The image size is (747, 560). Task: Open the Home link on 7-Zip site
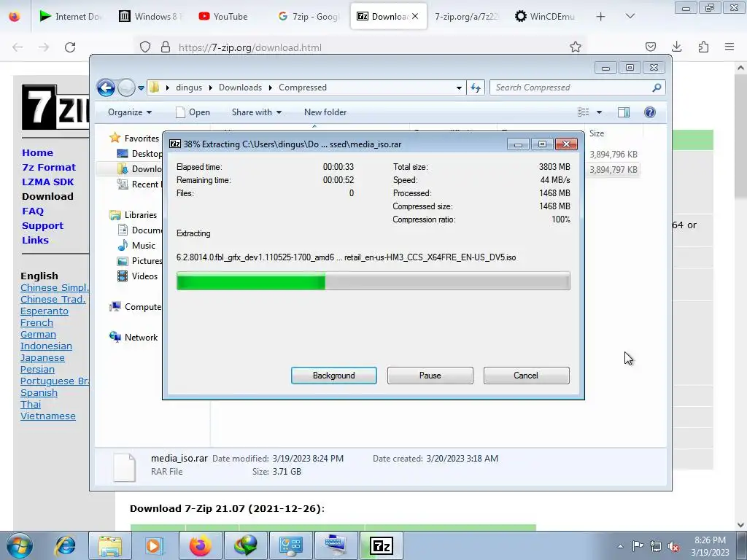pyautogui.click(x=37, y=153)
